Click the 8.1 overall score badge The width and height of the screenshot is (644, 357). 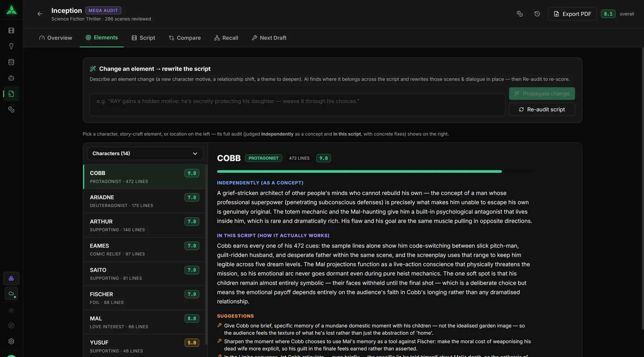coord(608,14)
